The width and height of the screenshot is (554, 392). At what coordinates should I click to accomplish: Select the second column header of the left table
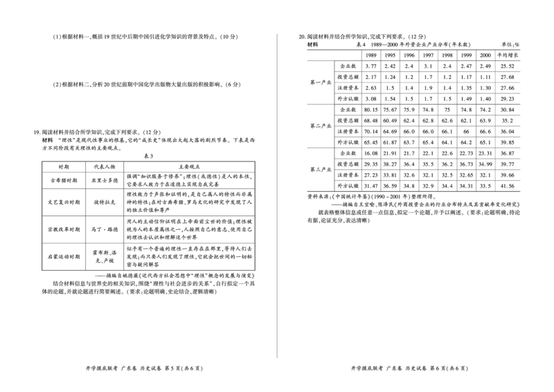point(105,166)
